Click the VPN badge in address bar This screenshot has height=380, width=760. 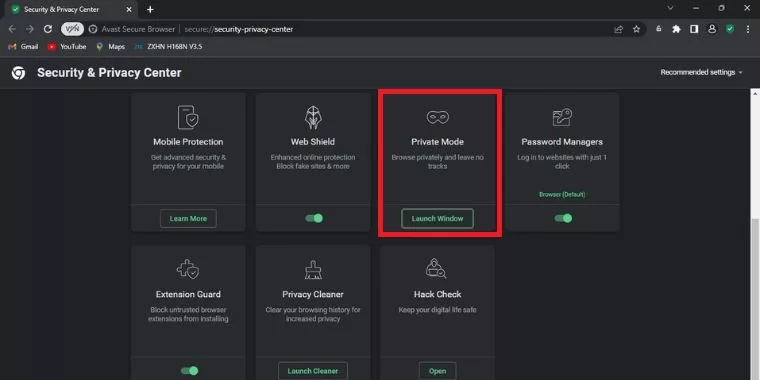tap(72, 29)
